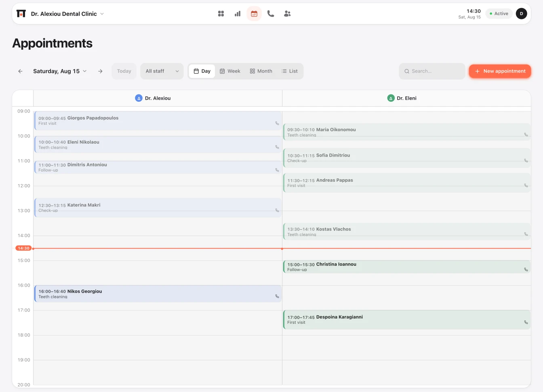543x392 pixels.
Task: Call Christina Ioannou via phone icon
Action: tap(526, 270)
